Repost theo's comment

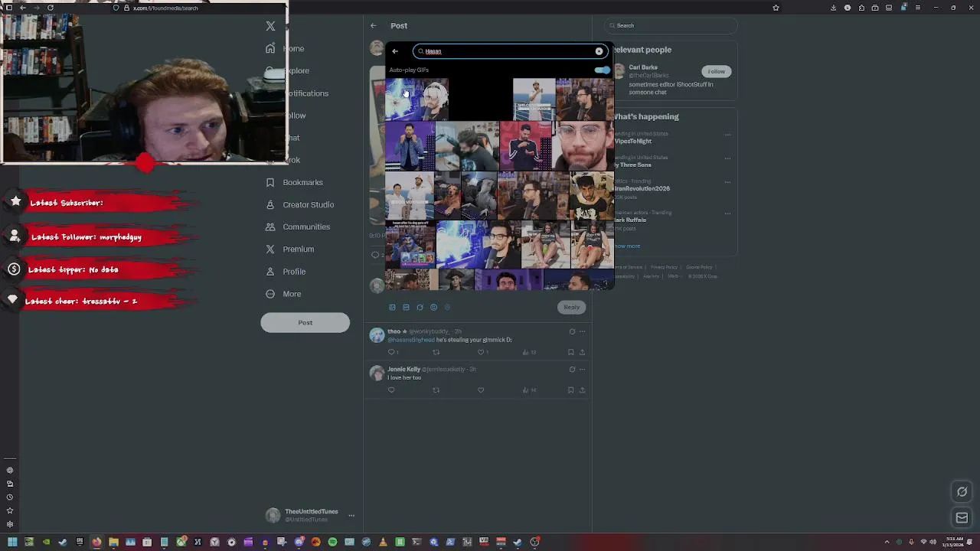pos(436,352)
